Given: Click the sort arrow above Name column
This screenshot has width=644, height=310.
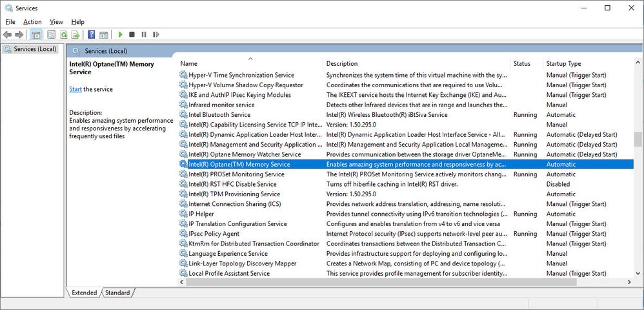Looking at the screenshot, I should (x=250, y=59).
